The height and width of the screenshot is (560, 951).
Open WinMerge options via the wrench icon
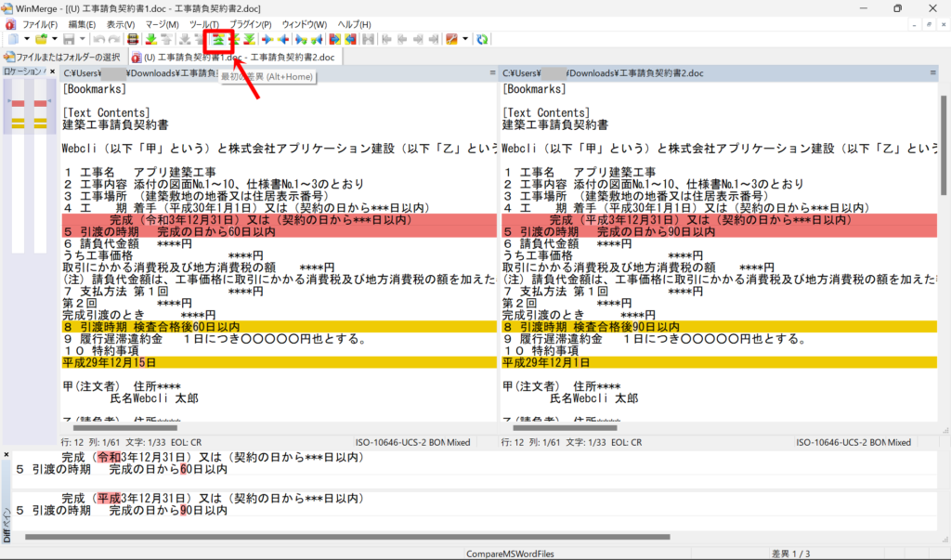pos(451,39)
